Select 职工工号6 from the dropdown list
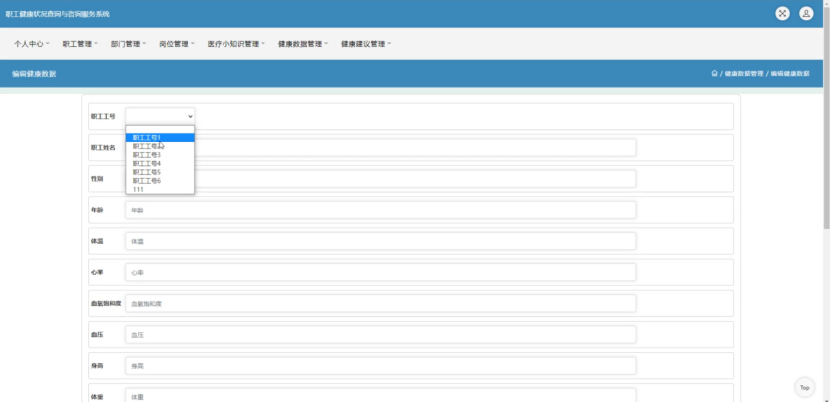This screenshot has height=403, width=830. 160,181
